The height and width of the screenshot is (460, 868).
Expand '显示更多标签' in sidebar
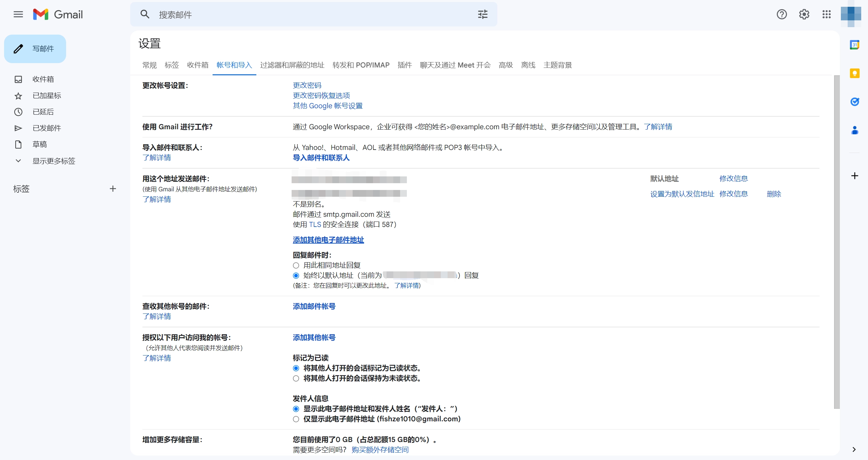pos(54,161)
